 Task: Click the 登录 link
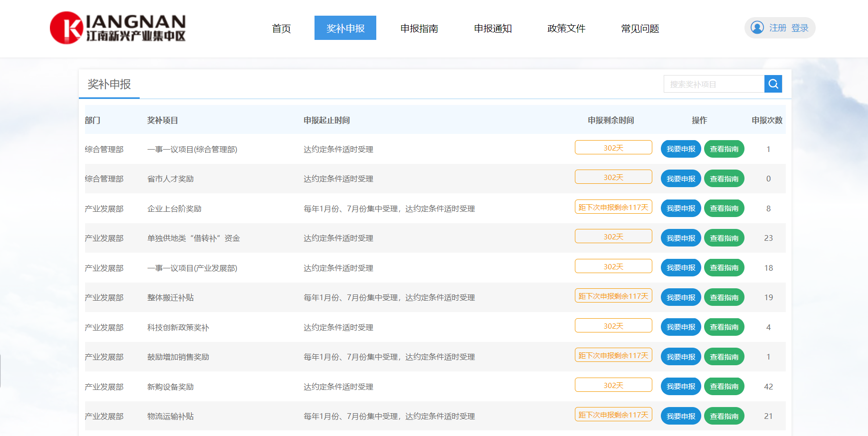(800, 28)
